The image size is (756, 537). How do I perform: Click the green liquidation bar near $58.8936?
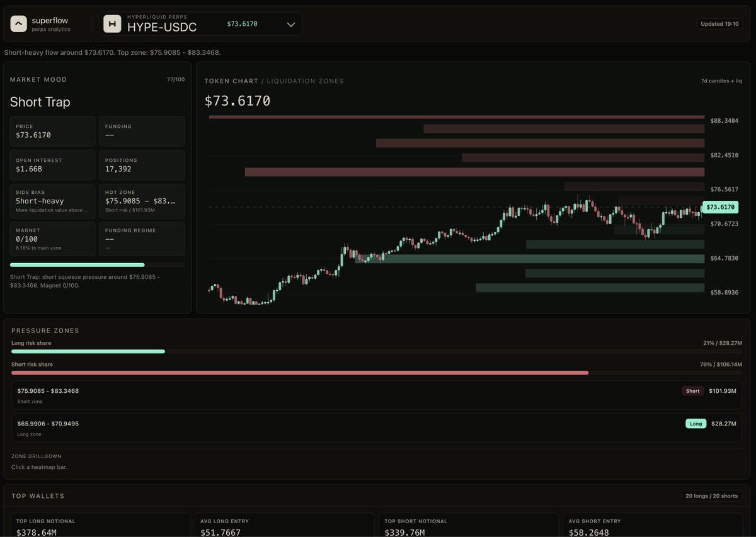click(590, 288)
